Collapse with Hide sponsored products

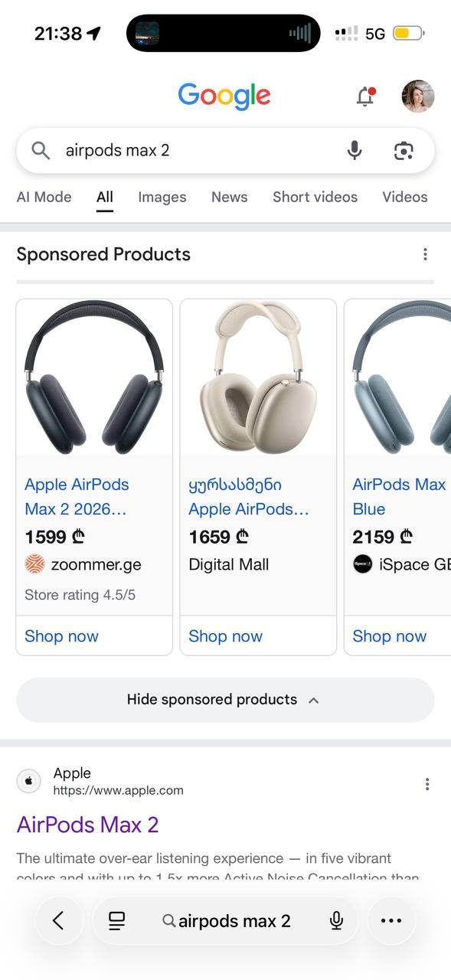(225, 700)
